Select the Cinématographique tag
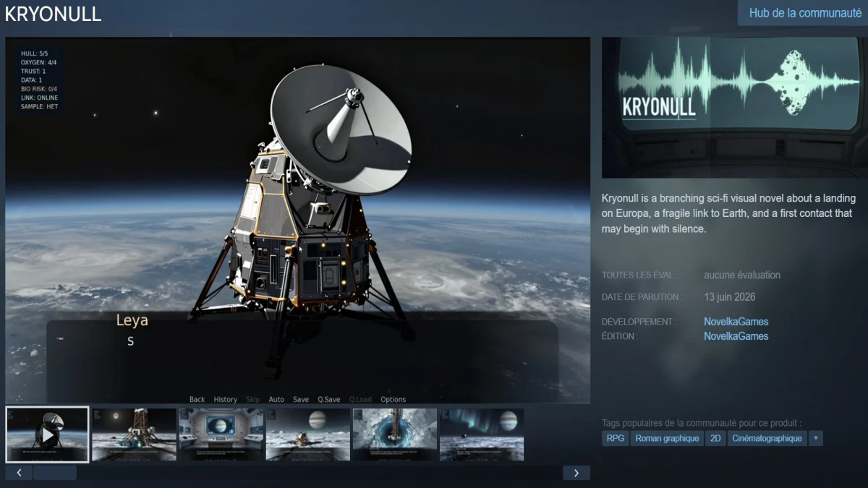 tap(767, 438)
